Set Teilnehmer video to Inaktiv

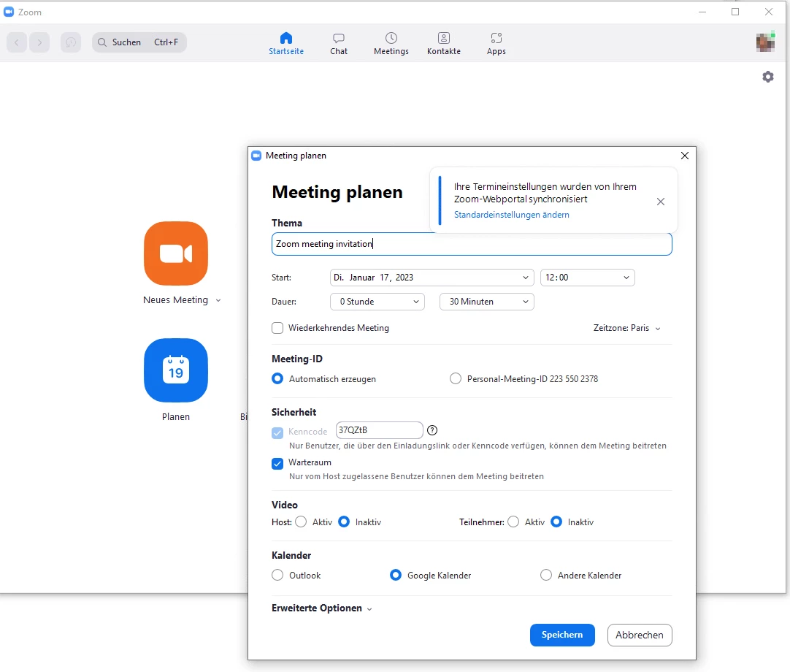point(556,522)
